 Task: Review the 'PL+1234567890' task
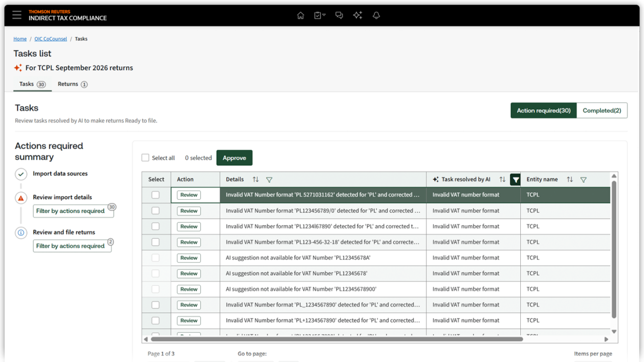click(x=189, y=320)
